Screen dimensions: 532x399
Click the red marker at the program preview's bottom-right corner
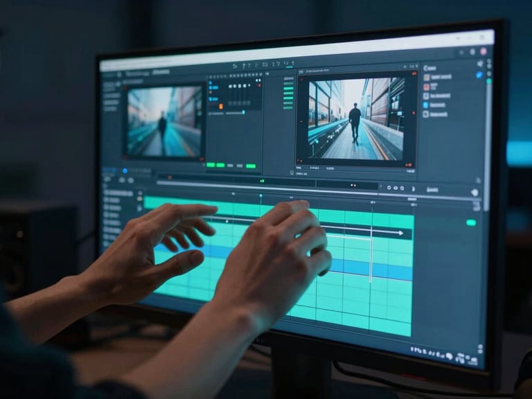click(x=409, y=165)
